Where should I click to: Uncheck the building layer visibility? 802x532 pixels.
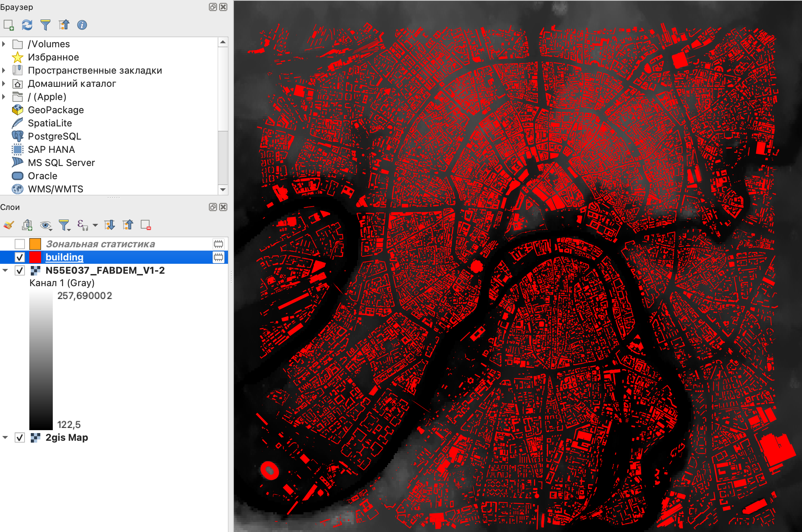pos(20,257)
